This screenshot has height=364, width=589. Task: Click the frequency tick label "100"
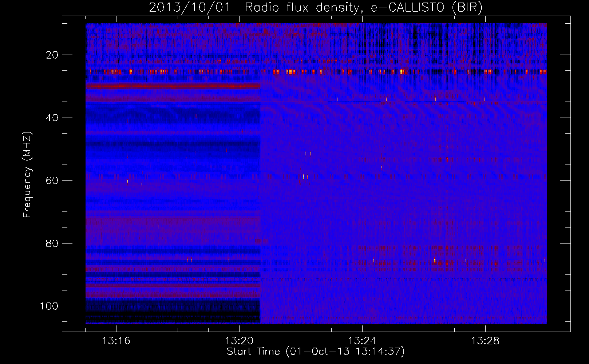click(x=49, y=306)
